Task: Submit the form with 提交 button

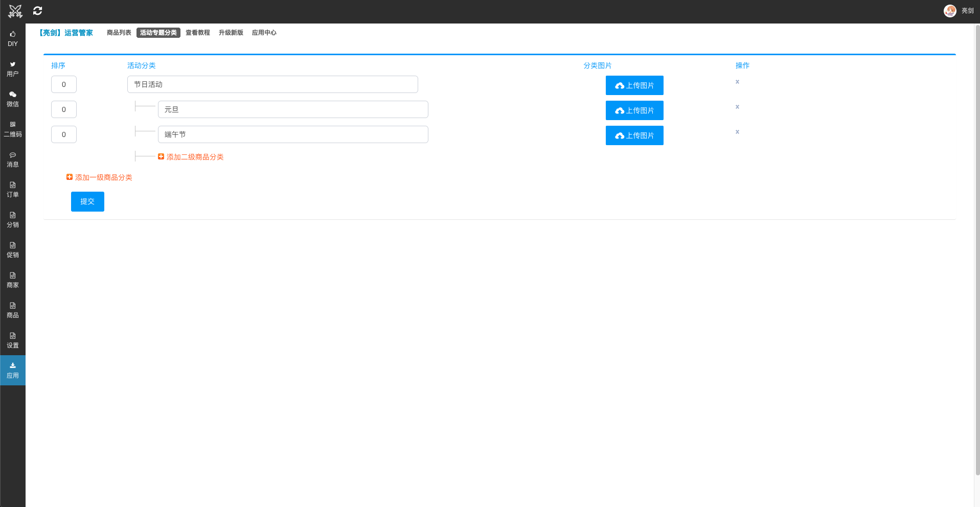Action: (87, 201)
